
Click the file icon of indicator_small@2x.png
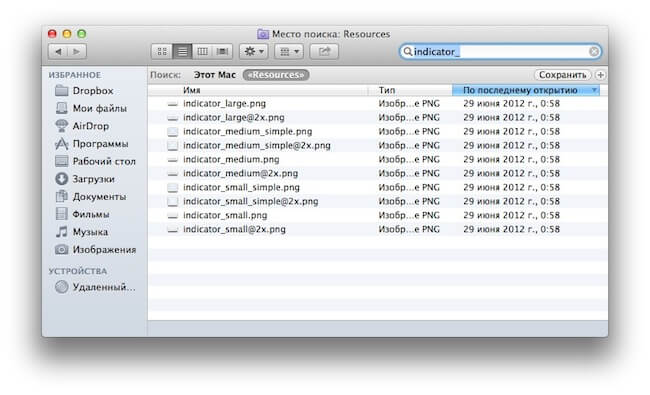coord(172,230)
